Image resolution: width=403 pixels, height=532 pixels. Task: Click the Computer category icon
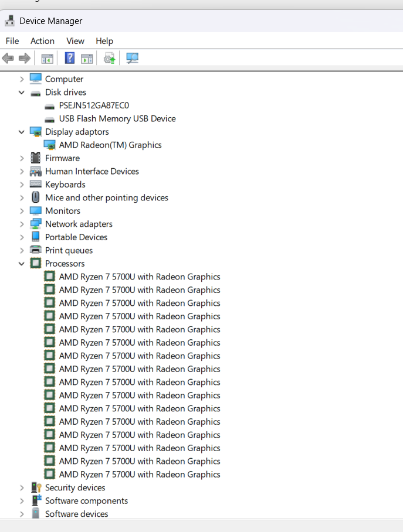coord(36,79)
